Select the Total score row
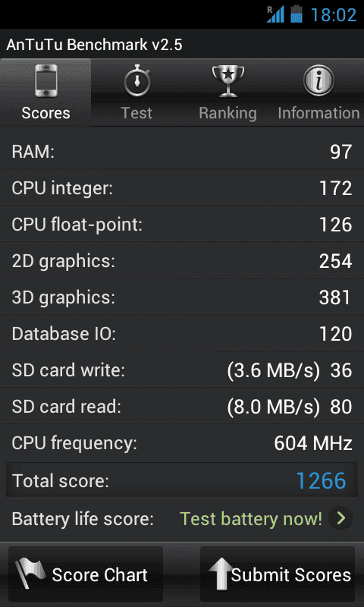This screenshot has width=364, height=607. (182, 480)
